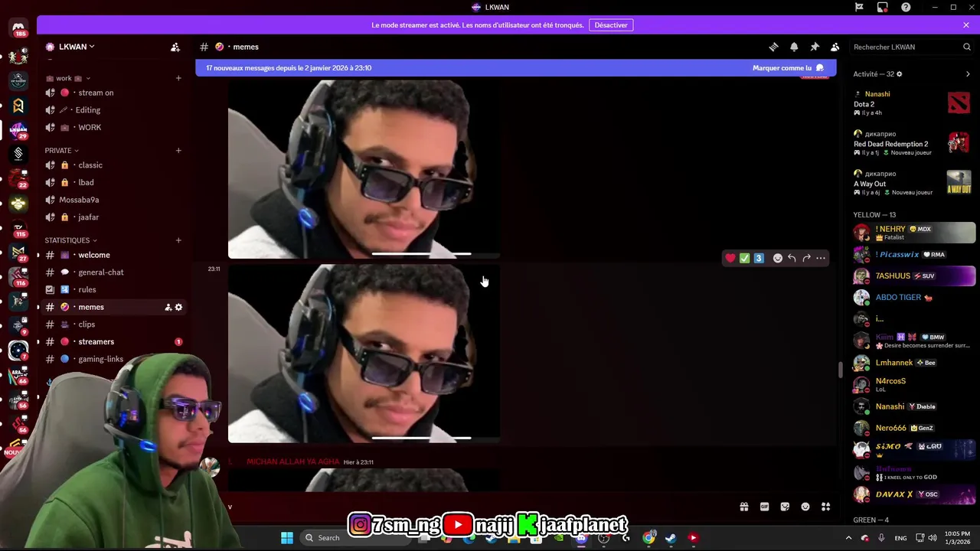The height and width of the screenshot is (551, 980).
Task: Join the Mossaba9a voice channel
Action: pos(113,200)
